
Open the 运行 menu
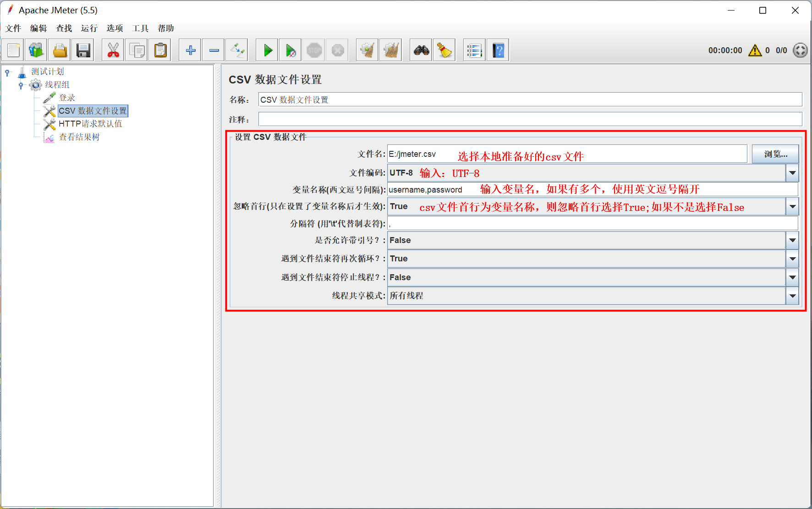(89, 28)
